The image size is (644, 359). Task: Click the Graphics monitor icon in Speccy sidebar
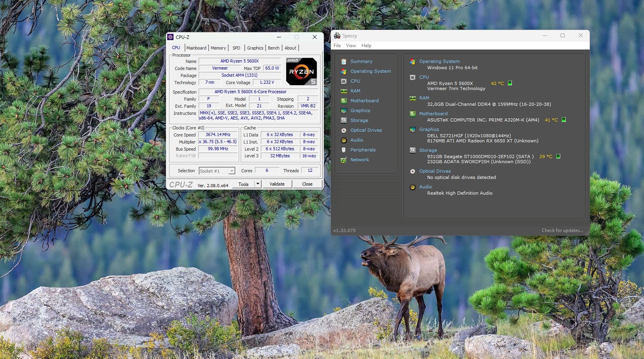[x=344, y=110]
